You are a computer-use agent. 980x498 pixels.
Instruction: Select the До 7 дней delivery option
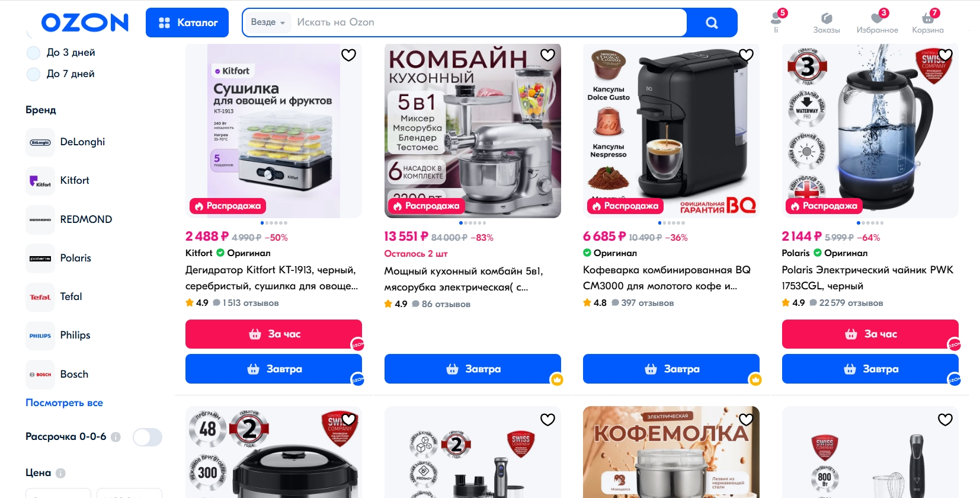coord(61,74)
